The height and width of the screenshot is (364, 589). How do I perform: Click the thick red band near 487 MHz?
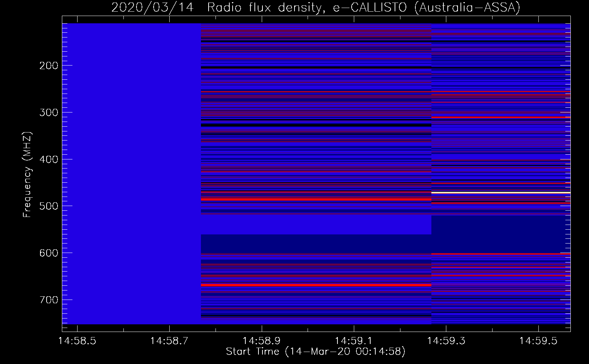pos(316,199)
